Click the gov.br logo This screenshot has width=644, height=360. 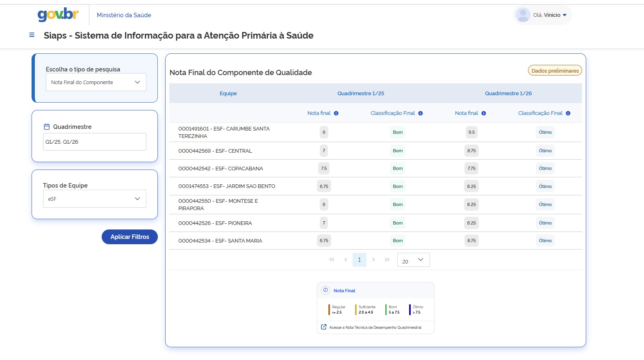coord(58,15)
